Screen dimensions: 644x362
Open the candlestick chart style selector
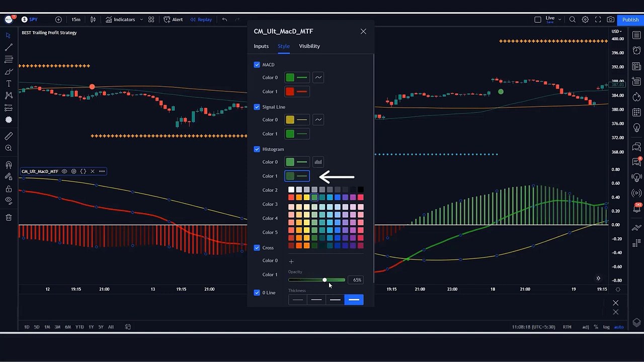point(93,20)
